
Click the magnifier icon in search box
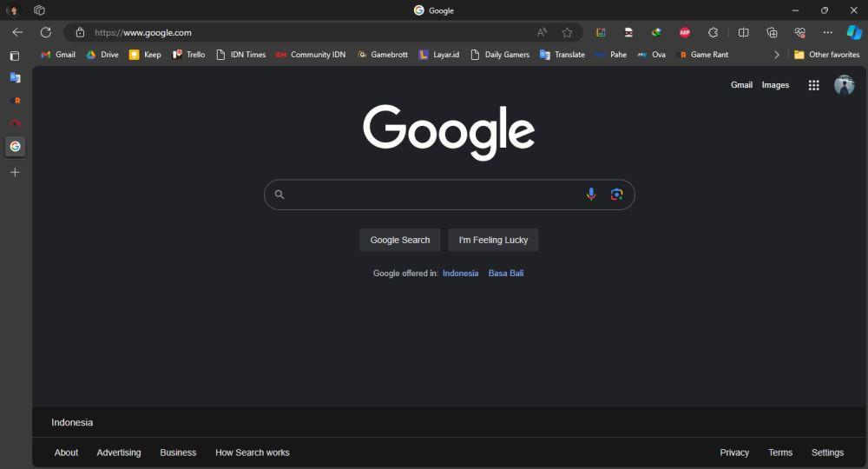pos(279,195)
